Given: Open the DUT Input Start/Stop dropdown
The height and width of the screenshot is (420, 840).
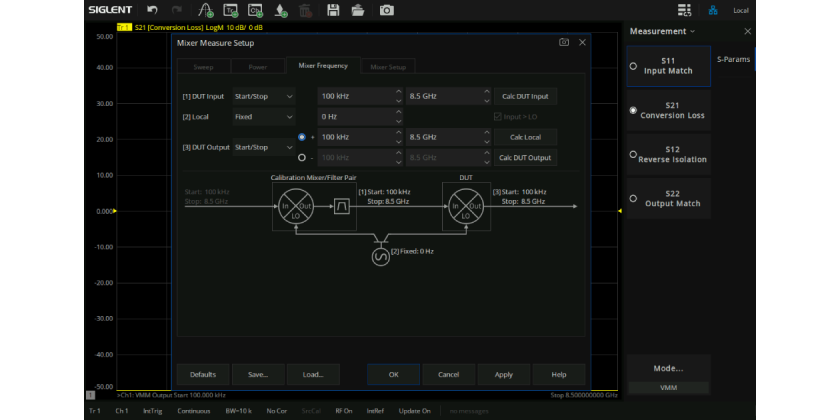Looking at the screenshot, I should tap(263, 97).
